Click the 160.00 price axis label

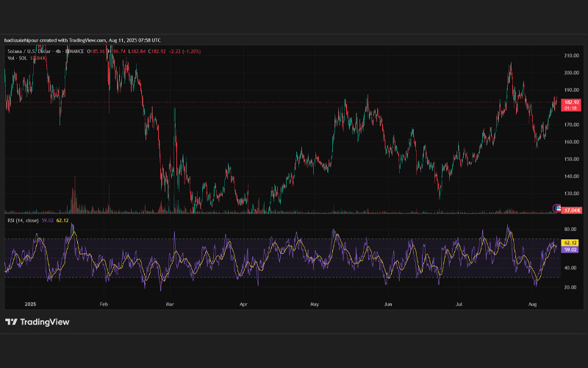click(572, 142)
